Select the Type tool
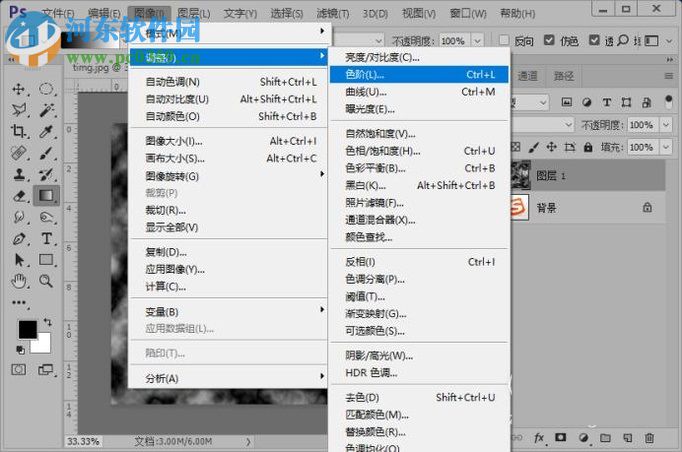 tap(46, 238)
